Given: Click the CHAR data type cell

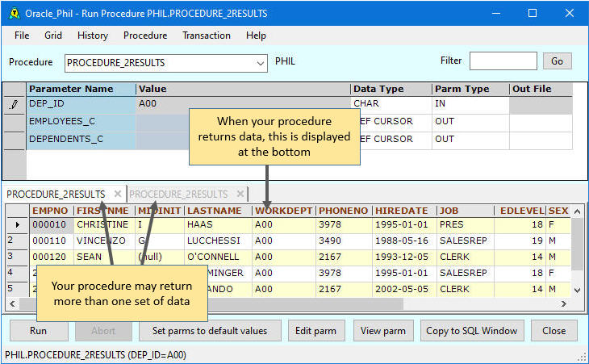Looking at the screenshot, I should click(391, 103).
